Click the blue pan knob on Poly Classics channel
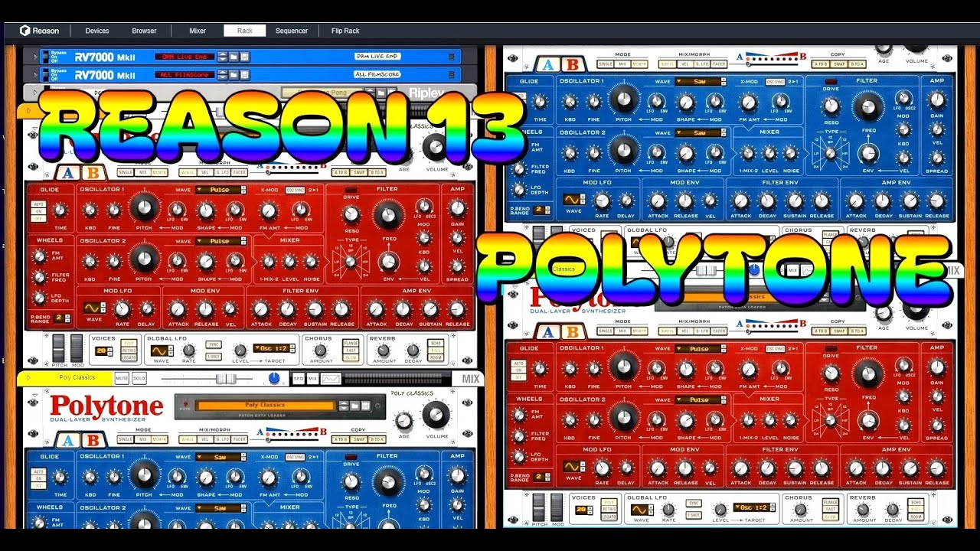Screen dimensions: 980x551 pos(274,378)
